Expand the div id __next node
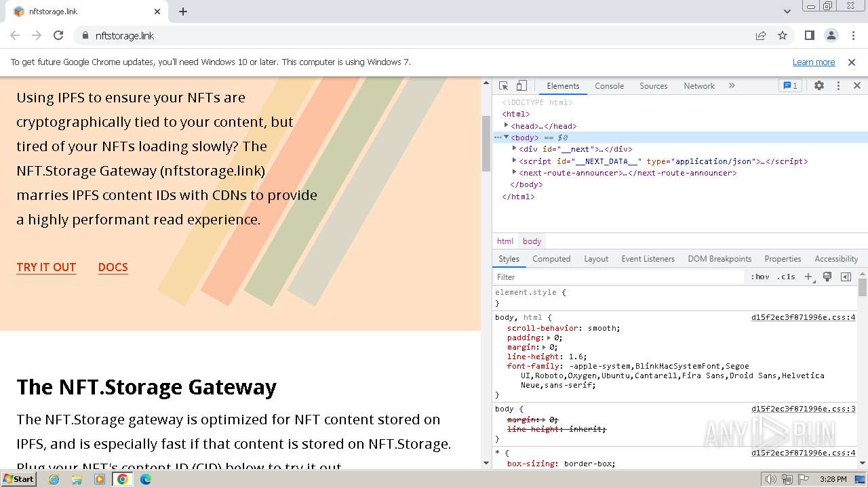This screenshot has width=868, height=488. 514,148
